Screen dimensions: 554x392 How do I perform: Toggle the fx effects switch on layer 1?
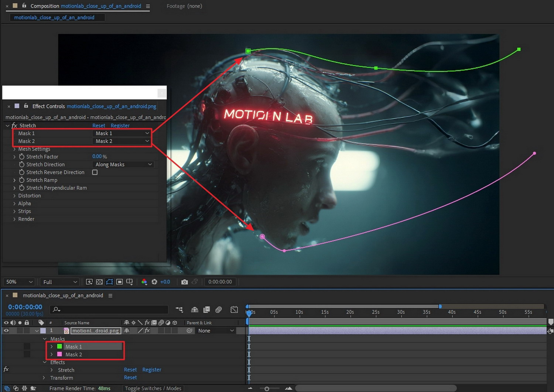click(147, 331)
